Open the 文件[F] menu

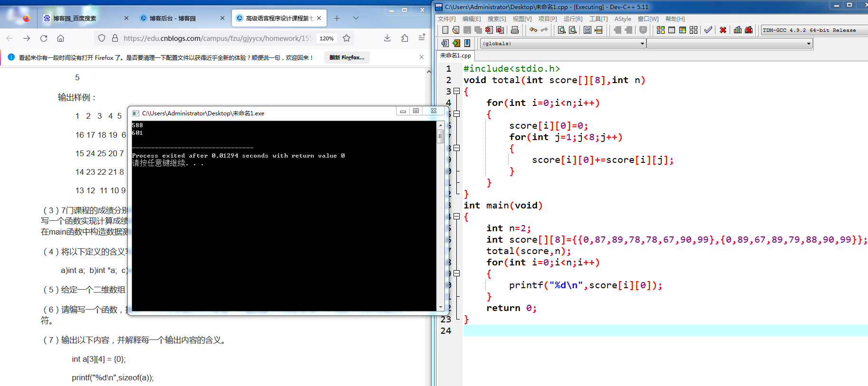pyautogui.click(x=446, y=19)
